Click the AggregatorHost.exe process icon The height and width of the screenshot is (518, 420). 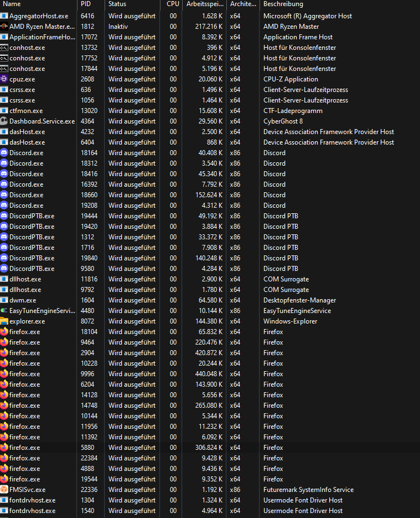[x=4, y=16]
